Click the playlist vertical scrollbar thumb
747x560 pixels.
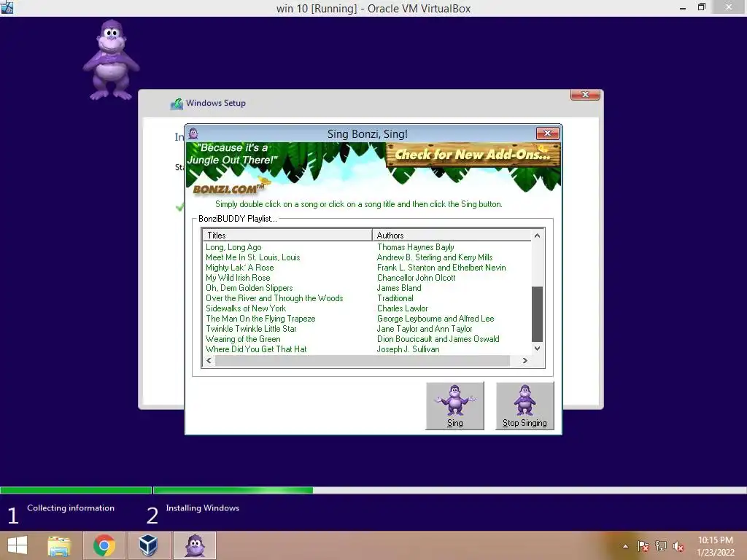click(x=537, y=314)
